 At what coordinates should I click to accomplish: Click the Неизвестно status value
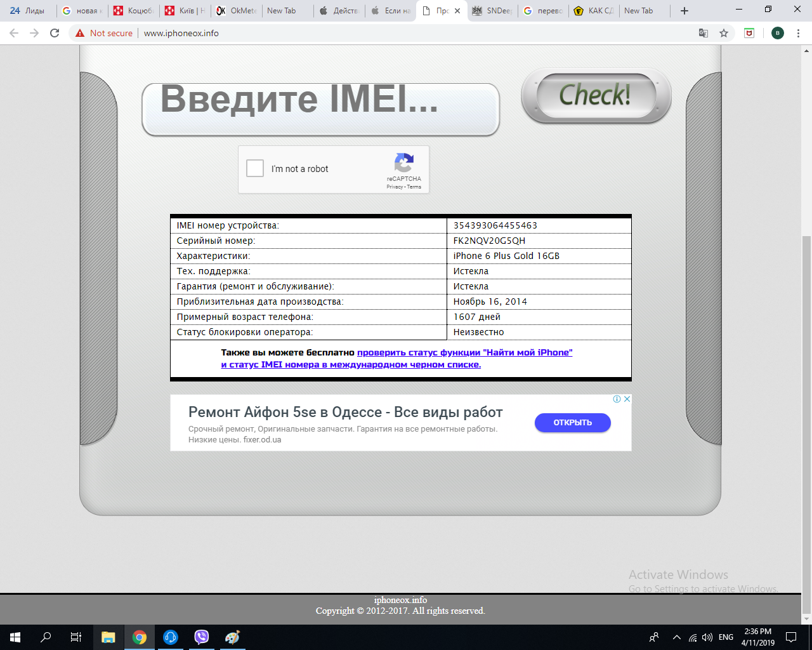479,332
